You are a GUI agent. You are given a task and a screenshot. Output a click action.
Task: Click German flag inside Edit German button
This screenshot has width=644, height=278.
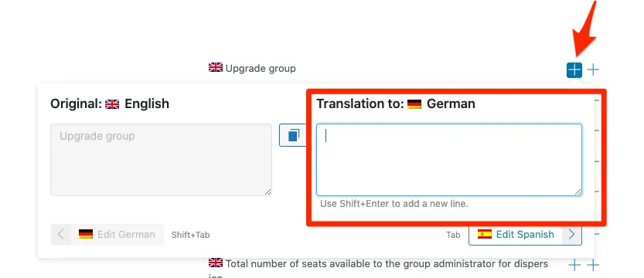(85, 234)
